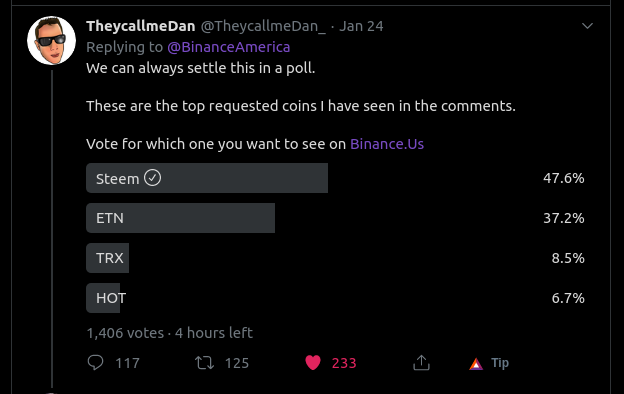Screen dimensions: 624x394
Task: Open the @BinanceAmerica mention link
Action: (229, 47)
